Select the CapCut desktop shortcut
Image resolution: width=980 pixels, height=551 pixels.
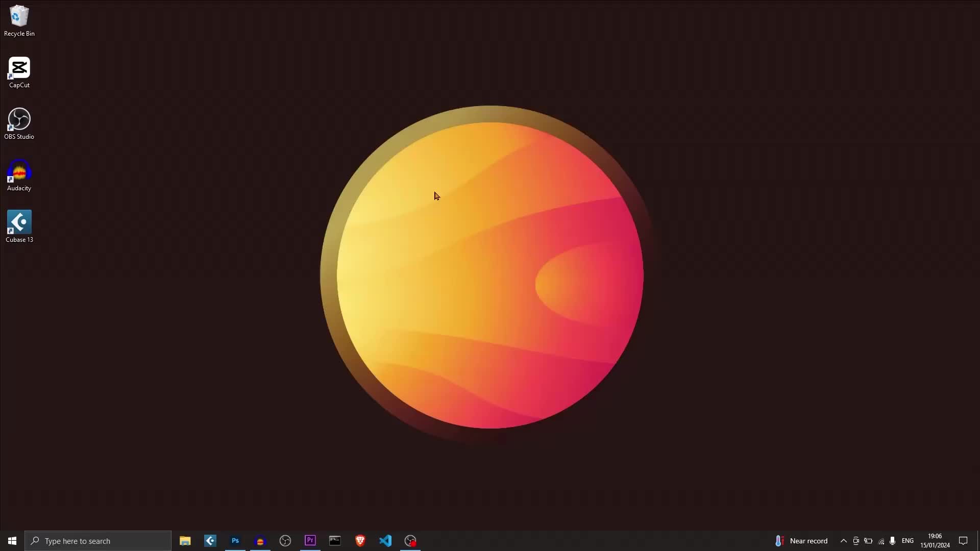click(19, 72)
